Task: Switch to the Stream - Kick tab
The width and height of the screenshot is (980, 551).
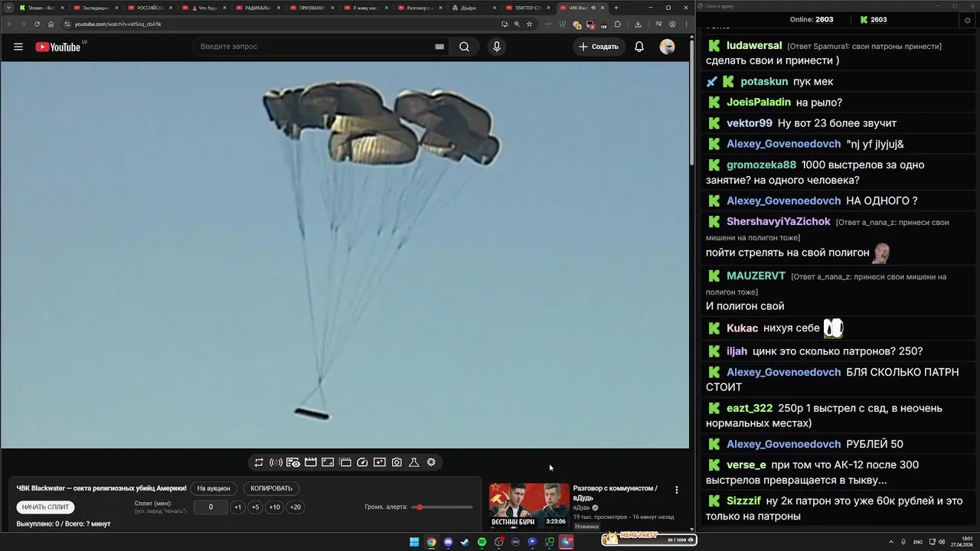Action: coord(41,8)
